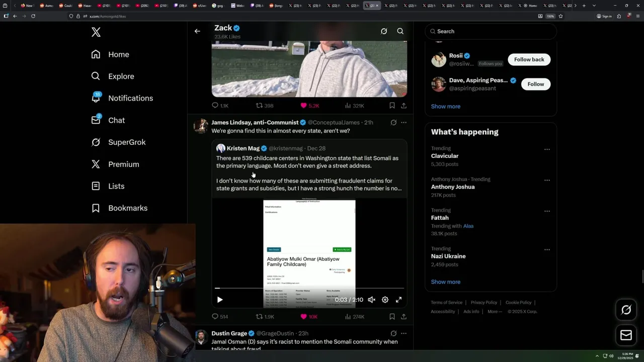Image resolution: width=644 pixels, height=362 pixels.
Task: Repost the post with 398 reposts
Action: pyautogui.click(x=265, y=106)
